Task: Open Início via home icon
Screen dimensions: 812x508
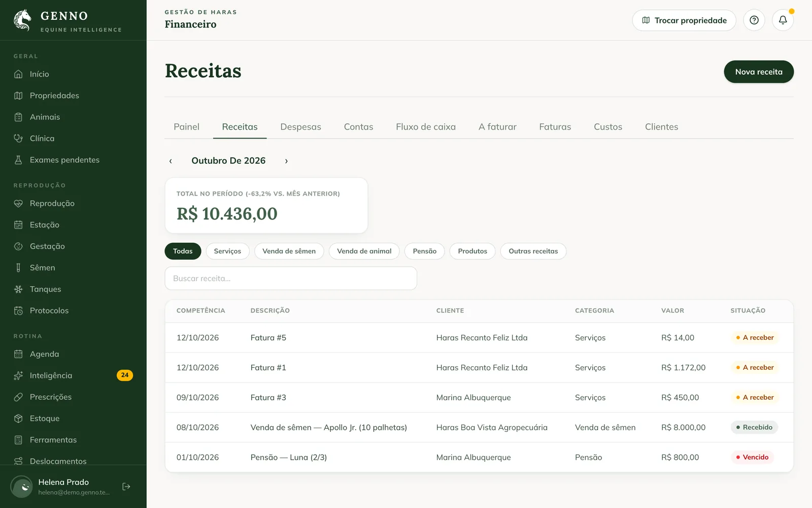Action: 18,74
